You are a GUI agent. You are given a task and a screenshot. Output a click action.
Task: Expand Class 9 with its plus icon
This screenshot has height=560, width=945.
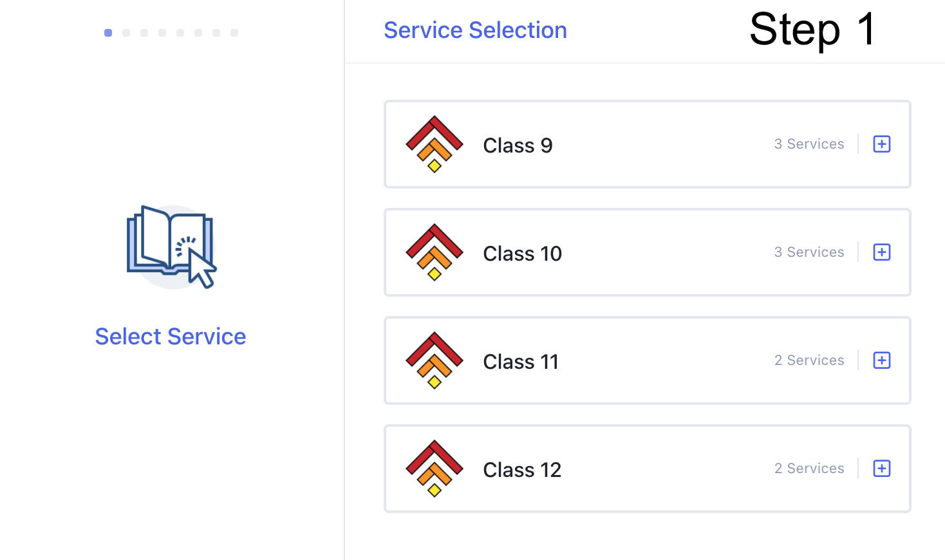coord(882,144)
